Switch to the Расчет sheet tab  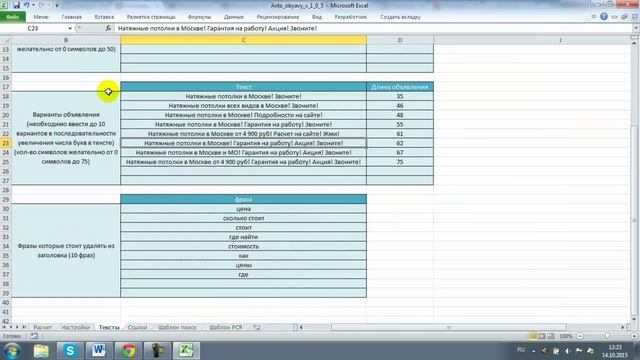42,327
